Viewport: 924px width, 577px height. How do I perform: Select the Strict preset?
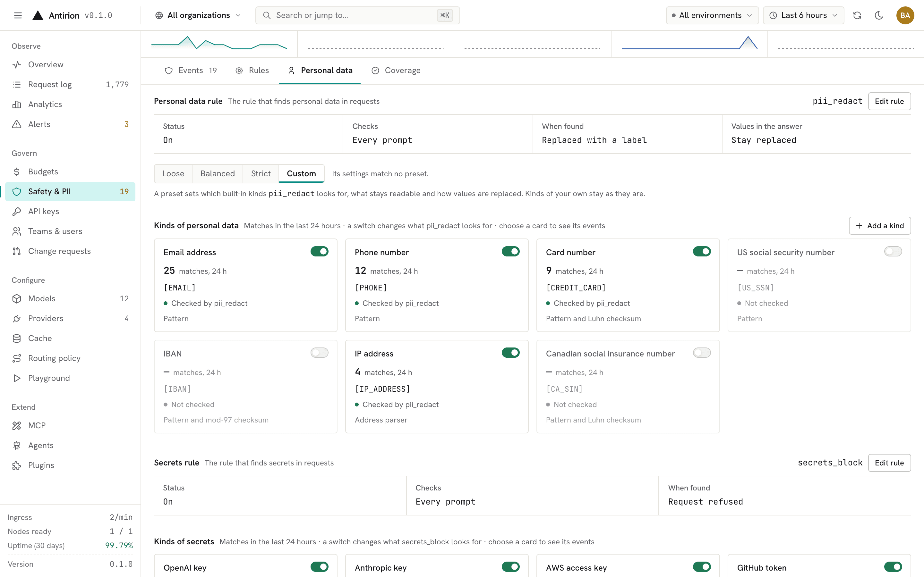(261, 174)
